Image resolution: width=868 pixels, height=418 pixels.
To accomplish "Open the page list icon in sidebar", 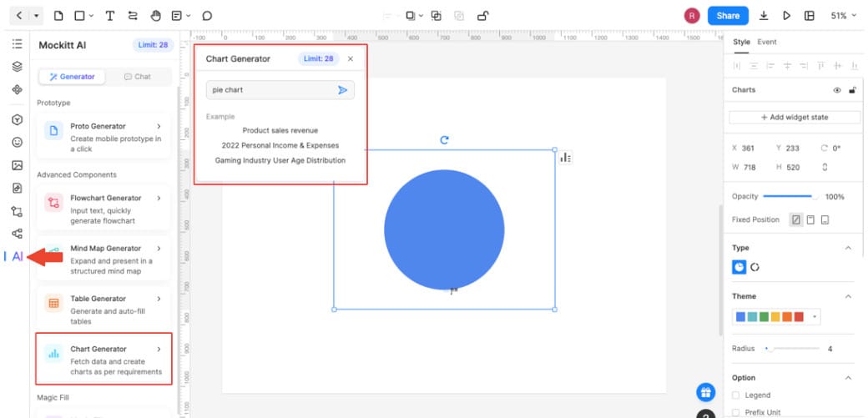I will pyautogui.click(x=18, y=43).
